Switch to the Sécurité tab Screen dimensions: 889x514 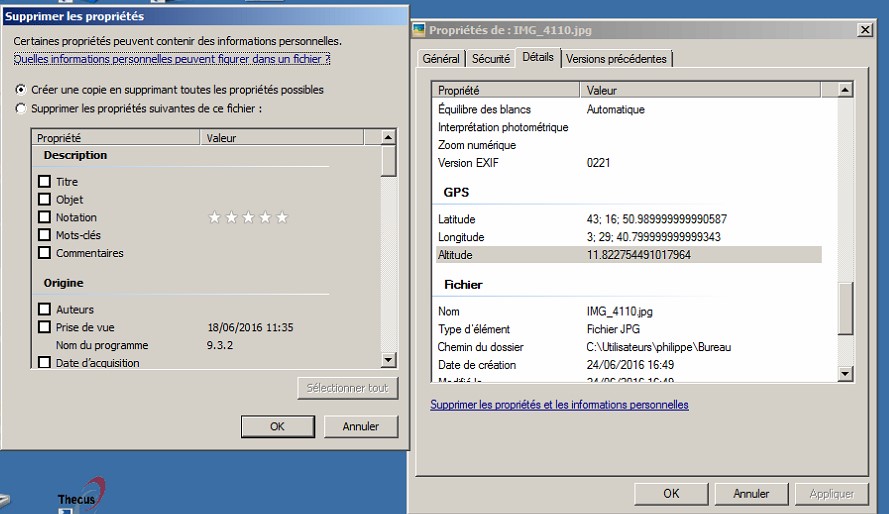(491, 59)
